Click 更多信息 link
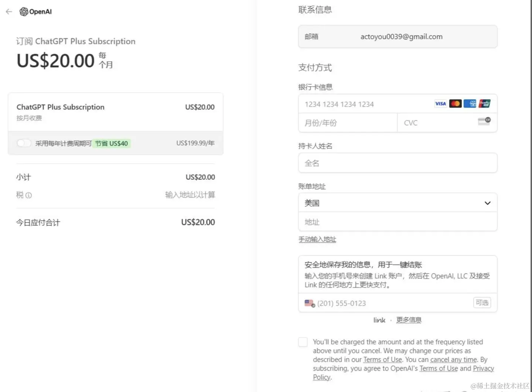532x392 pixels. click(409, 320)
